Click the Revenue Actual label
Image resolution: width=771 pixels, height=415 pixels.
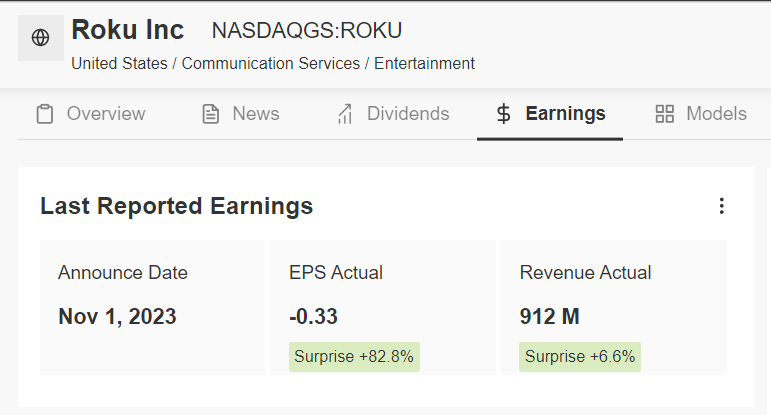[585, 272]
